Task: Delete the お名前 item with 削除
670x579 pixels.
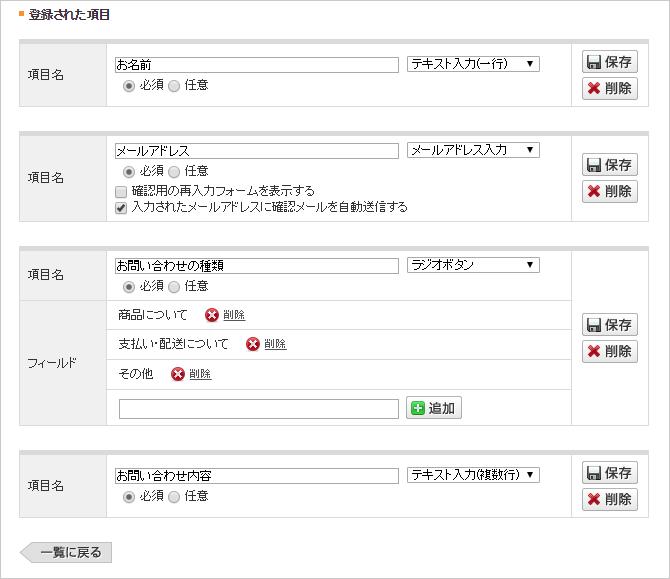Action: point(609,88)
